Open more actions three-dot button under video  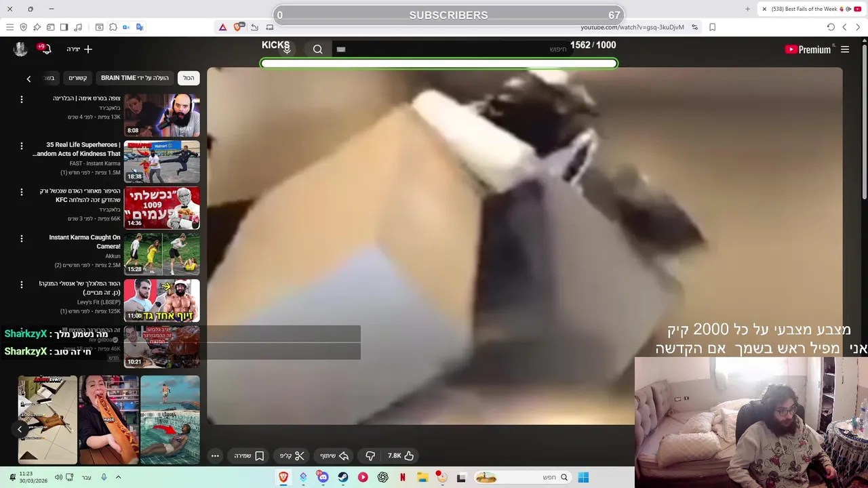[x=215, y=455]
